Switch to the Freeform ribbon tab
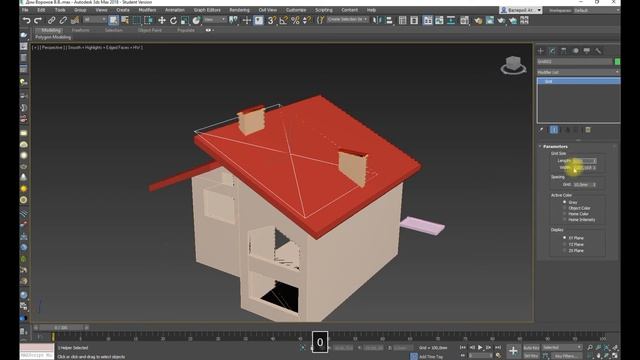 coord(80,30)
